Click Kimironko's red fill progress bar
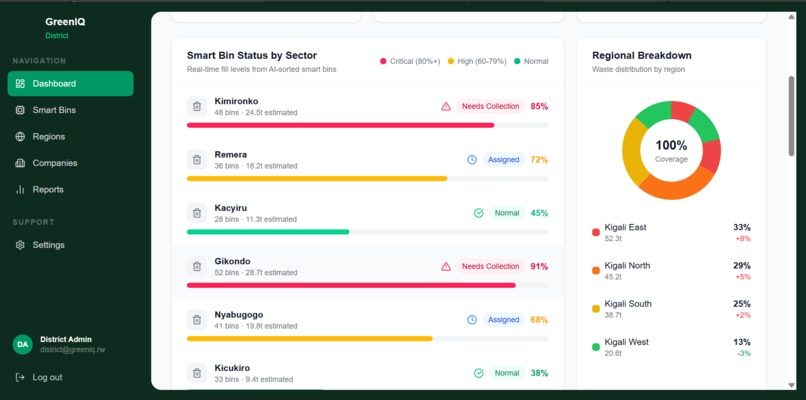 click(x=340, y=125)
